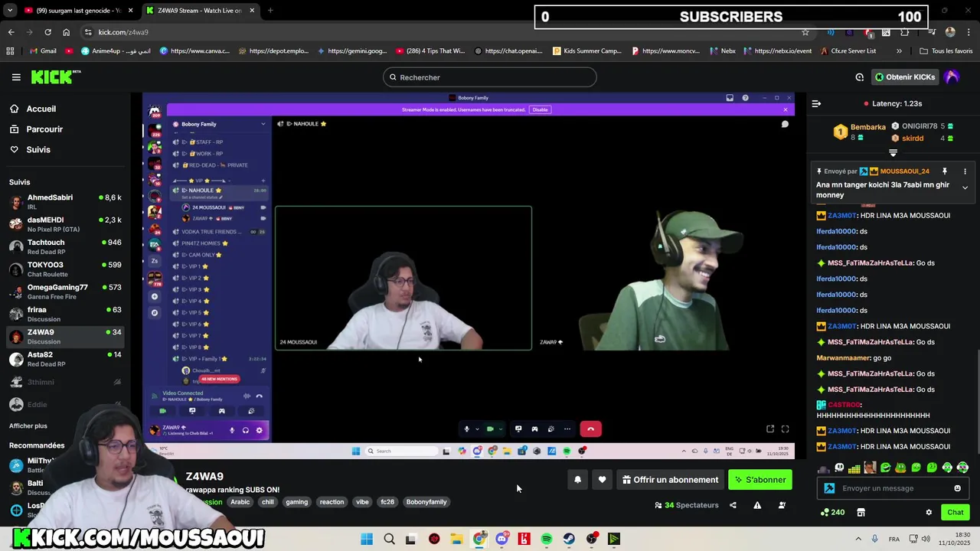Open the 34 Spectateurs viewer count
Screen dimensions: 980x551
click(x=687, y=505)
